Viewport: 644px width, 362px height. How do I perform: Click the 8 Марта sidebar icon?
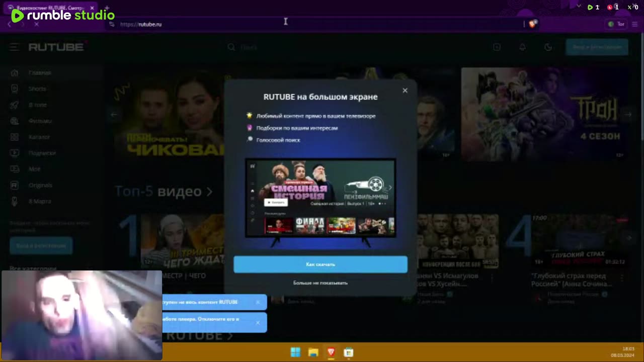[15, 201]
